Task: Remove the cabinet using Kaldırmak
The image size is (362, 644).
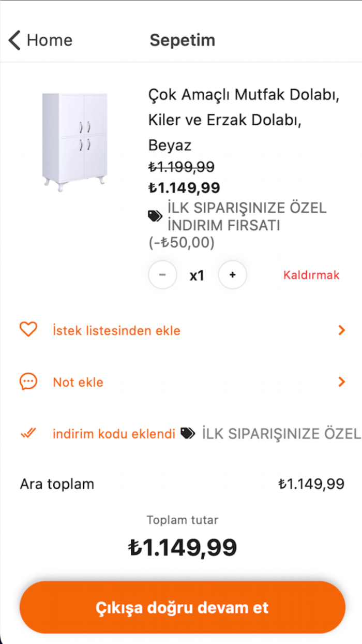Action: 311,275
